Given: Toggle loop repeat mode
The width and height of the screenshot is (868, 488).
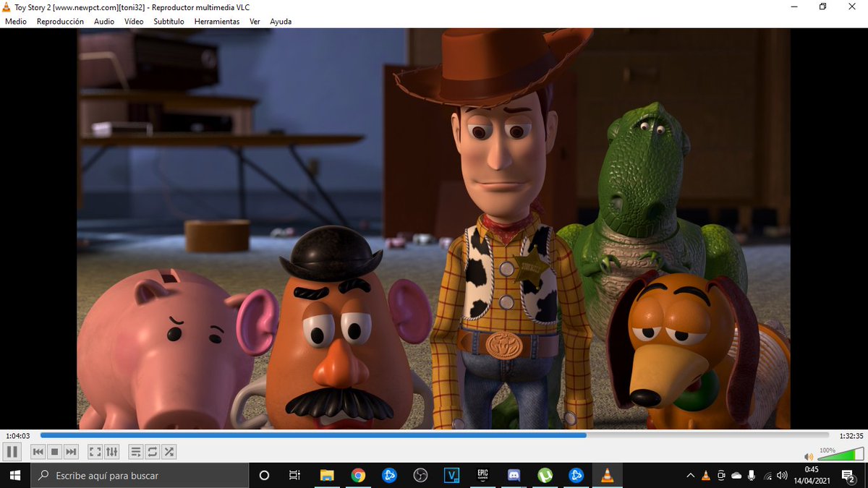Looking at the screenshot, I should click(x=152, y=452).
